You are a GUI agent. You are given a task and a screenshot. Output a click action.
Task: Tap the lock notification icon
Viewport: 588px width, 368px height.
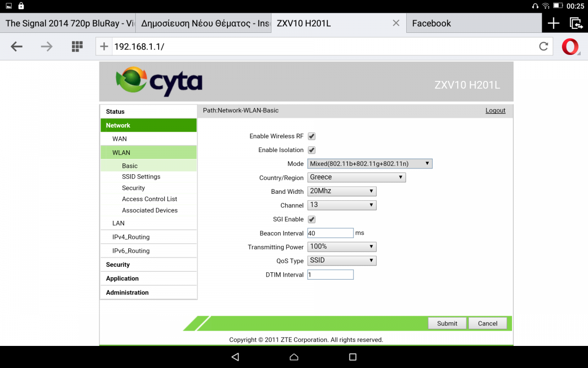21,6
